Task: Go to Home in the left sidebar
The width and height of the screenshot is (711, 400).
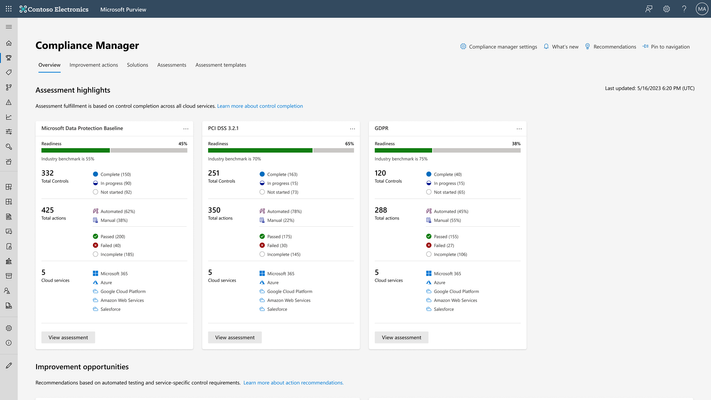Action: (x=9, y=43)
